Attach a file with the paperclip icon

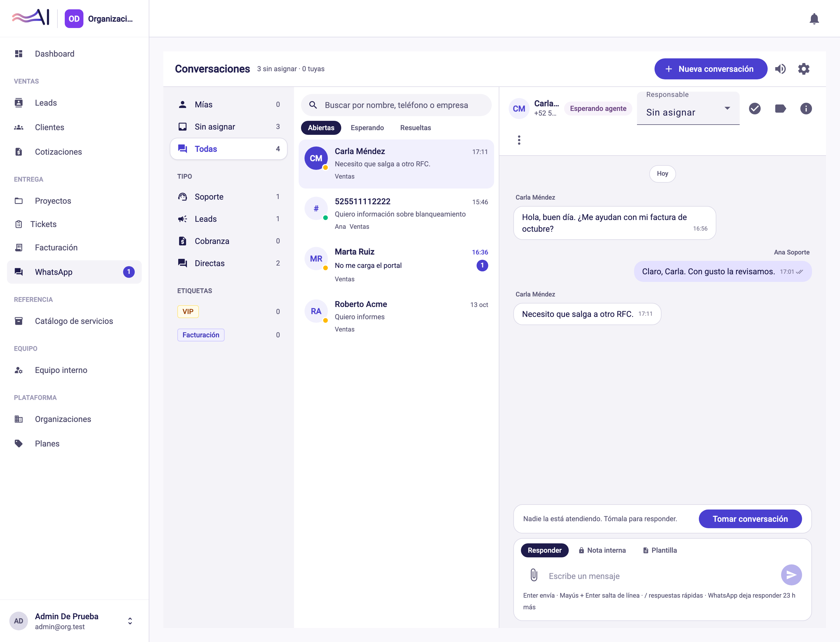tap(534, 575)
